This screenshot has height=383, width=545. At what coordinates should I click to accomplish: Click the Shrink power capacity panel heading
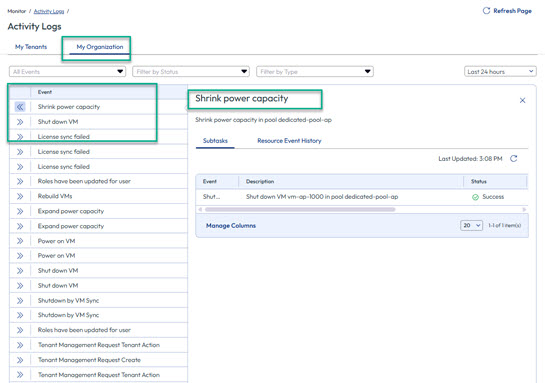point(242,98)
